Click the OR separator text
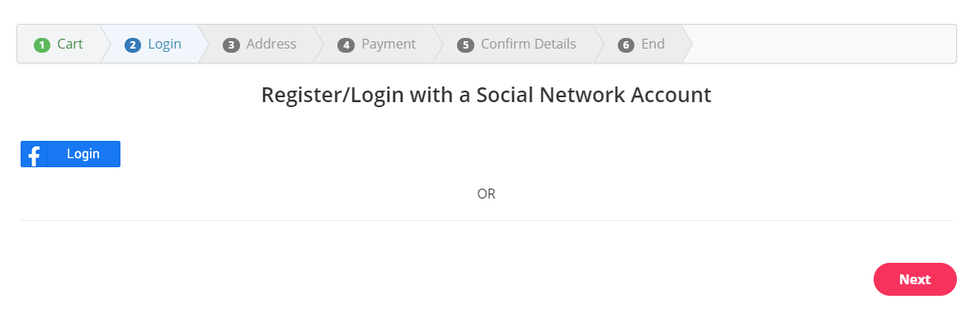Viewport: 980px width, 318px height. pyautogui.click(x=486, y=194)
